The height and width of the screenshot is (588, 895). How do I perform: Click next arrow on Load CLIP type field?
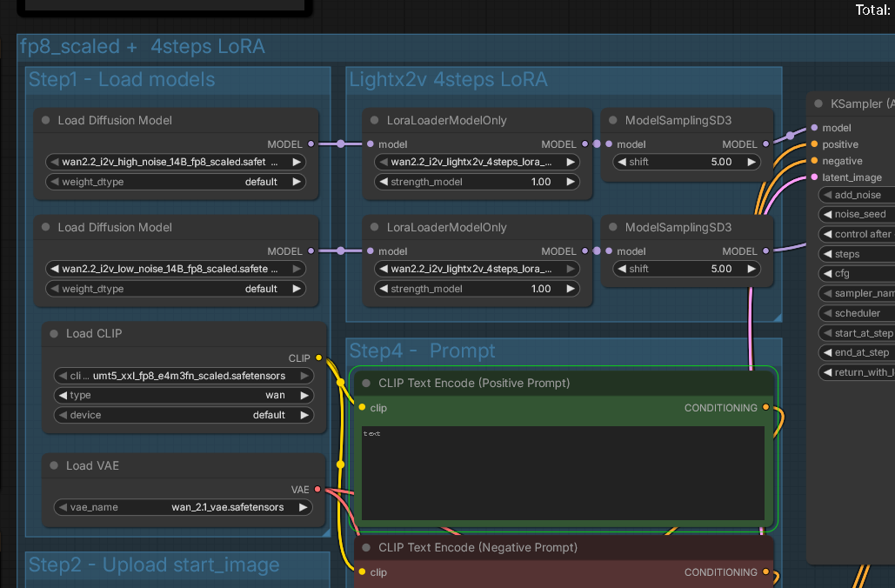[x=304, y=396]
